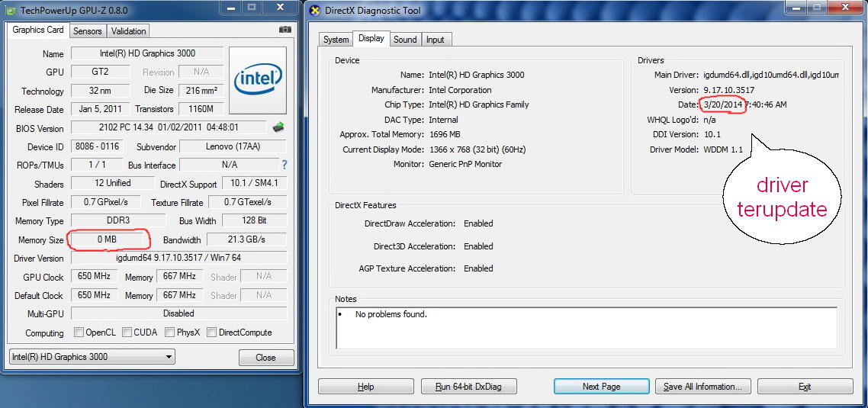The height and width of the screenshot is (408, 868).
Task: Click the Bus Interface question mark icon
Action: point(285,165)
